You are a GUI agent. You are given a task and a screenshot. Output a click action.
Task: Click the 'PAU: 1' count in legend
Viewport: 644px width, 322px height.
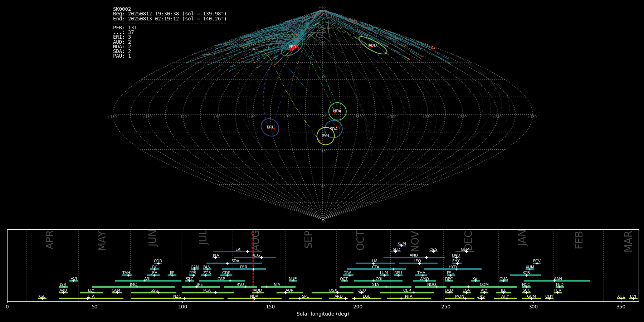point(122,56)
